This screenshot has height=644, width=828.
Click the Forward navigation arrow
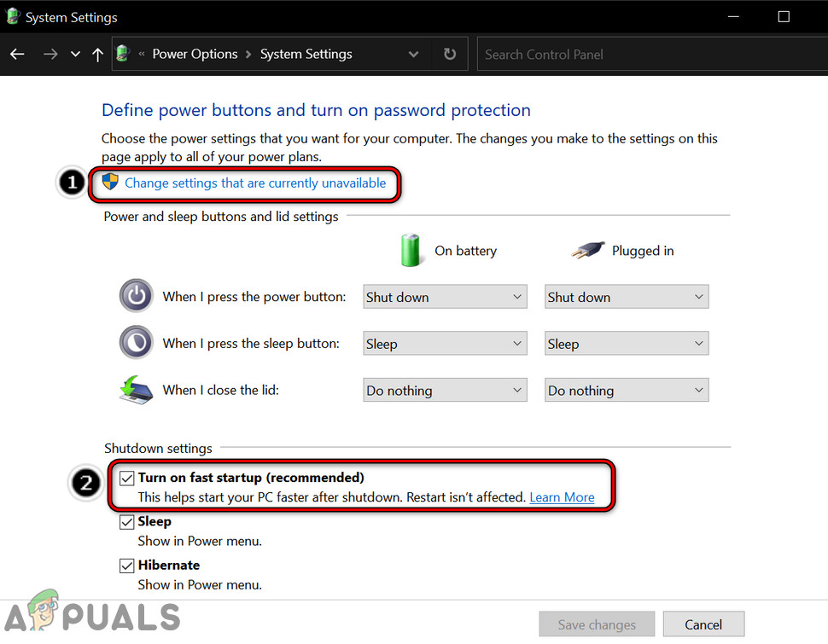click(50, 54)
